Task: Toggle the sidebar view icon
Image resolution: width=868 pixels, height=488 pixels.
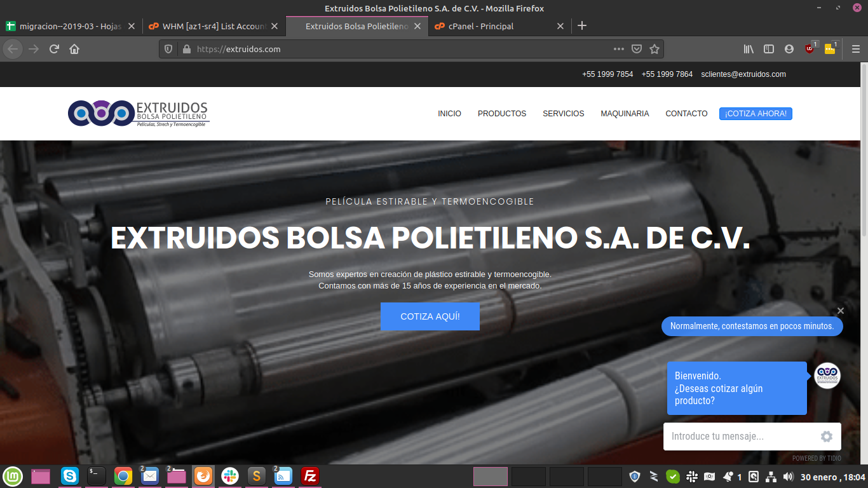Action: 769,49
